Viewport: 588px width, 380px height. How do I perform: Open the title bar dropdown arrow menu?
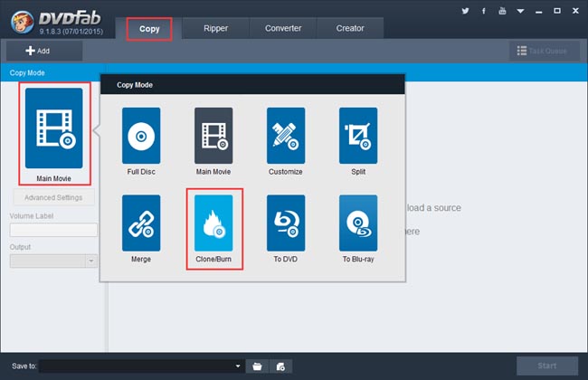click(x=520, y=11)
